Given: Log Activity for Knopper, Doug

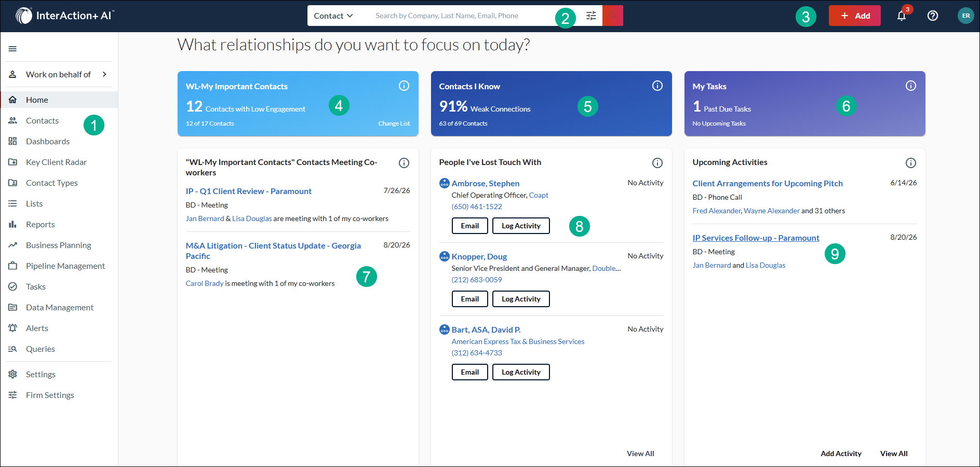Looking at the screenshot, I should tap(521, 299).
